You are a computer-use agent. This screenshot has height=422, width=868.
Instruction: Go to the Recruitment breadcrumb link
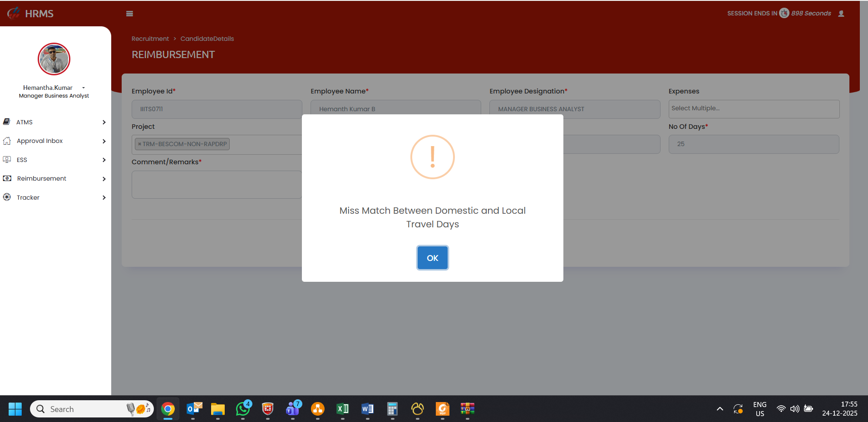[x=150, y=39]
